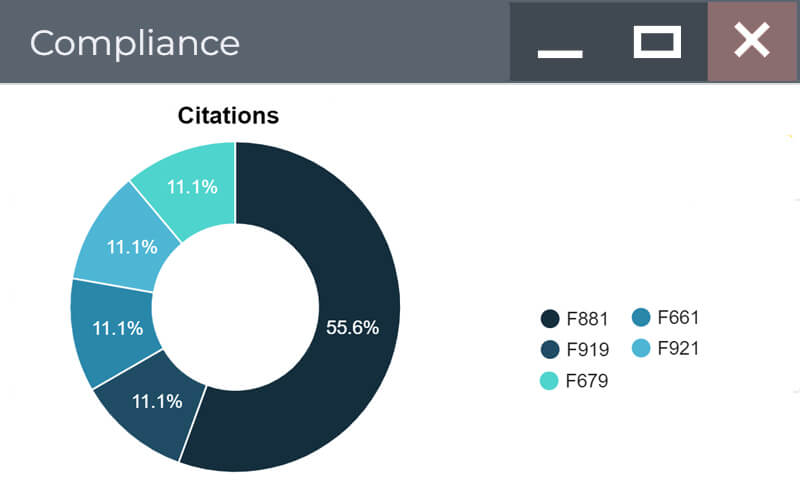
Task: Click the F679 legend label text
Action: [587, 380]
